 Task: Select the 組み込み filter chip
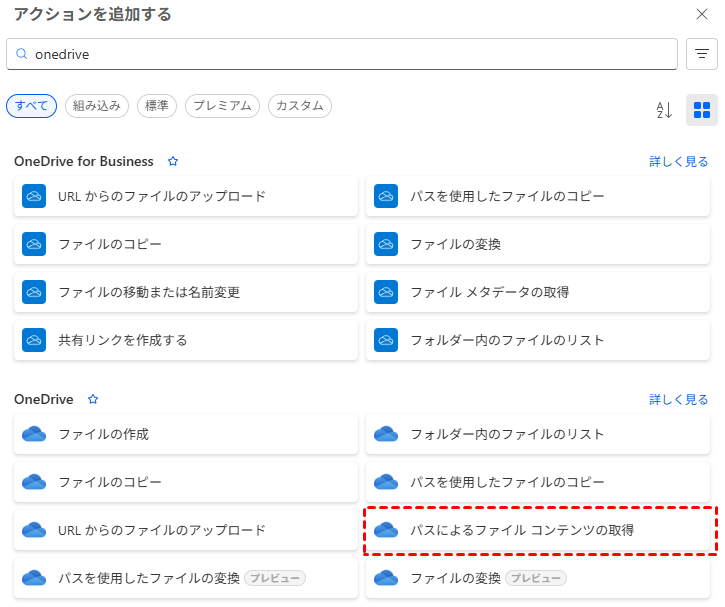coord(97,106)
